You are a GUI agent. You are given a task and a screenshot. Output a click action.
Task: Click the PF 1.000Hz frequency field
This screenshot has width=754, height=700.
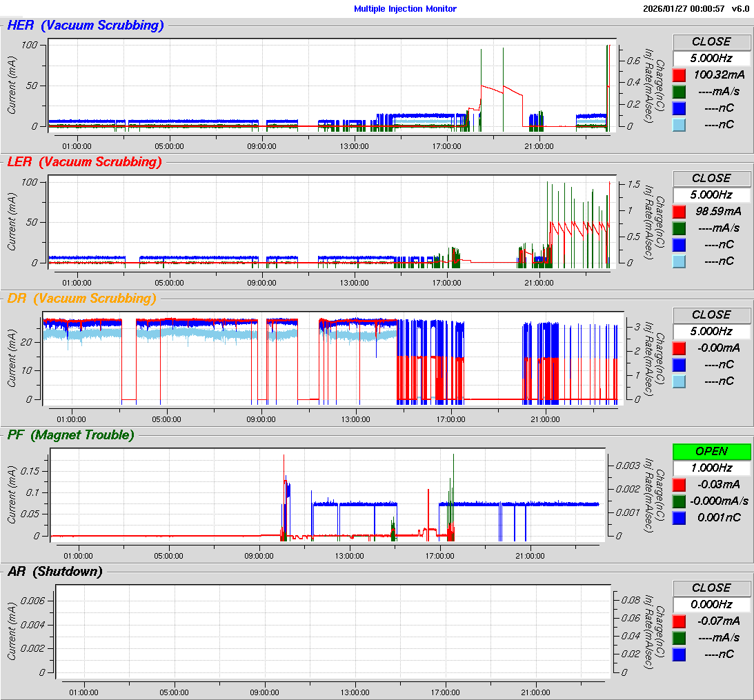(711, 468)
